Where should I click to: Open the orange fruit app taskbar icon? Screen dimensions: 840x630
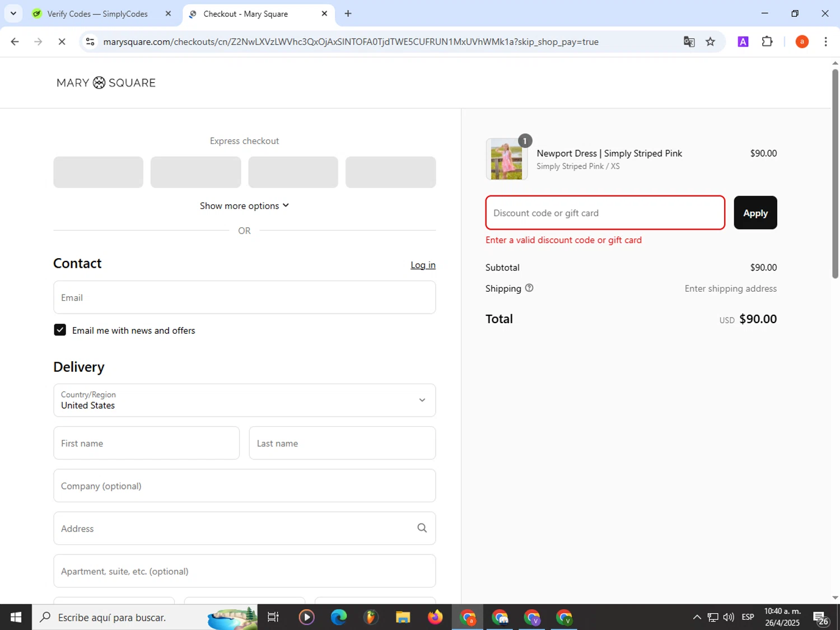[371, 617]
